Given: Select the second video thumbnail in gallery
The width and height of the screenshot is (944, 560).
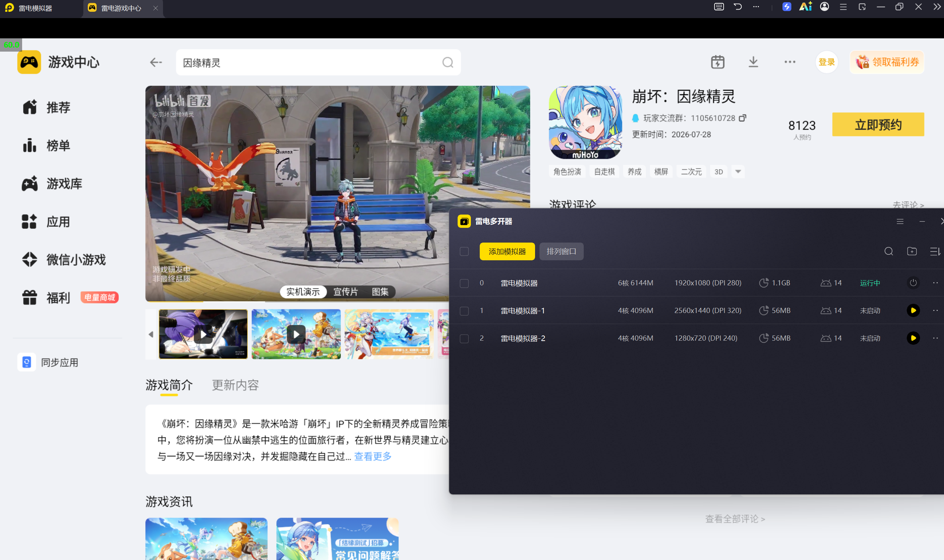Looking at the screenshot, I should click(x=296, y=334).
